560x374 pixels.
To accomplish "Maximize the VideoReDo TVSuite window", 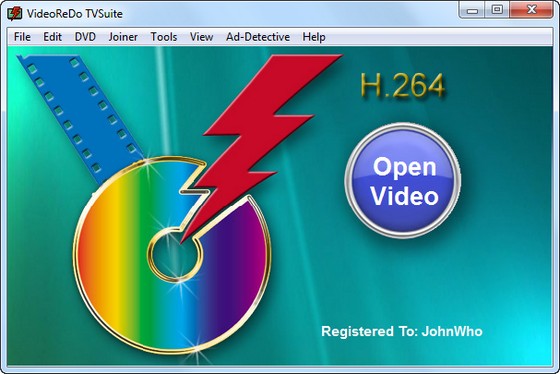I will [497, 10].
